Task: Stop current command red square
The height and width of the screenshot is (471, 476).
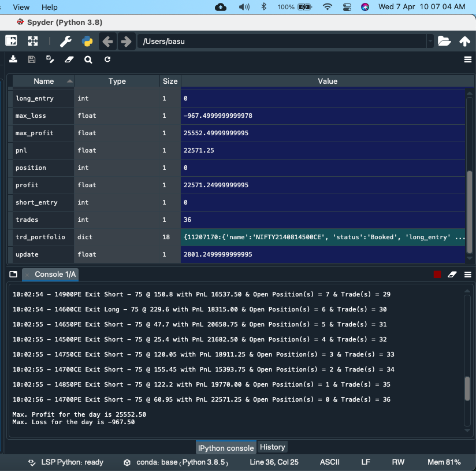Action: pos(437,275)
